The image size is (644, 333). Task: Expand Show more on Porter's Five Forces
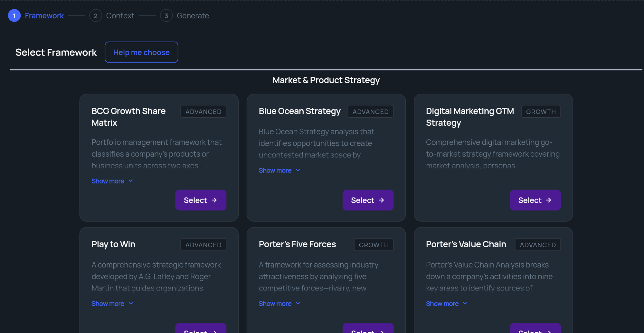coord(279,304)
